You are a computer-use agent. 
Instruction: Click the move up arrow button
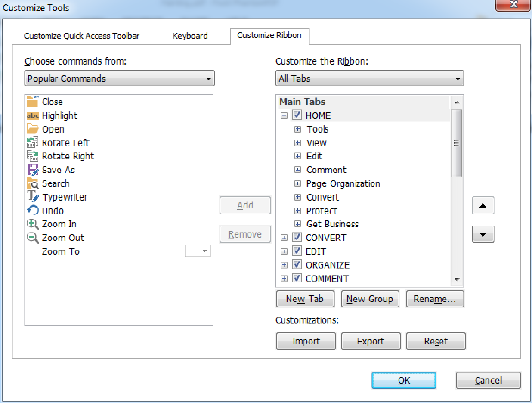point(483,206)
